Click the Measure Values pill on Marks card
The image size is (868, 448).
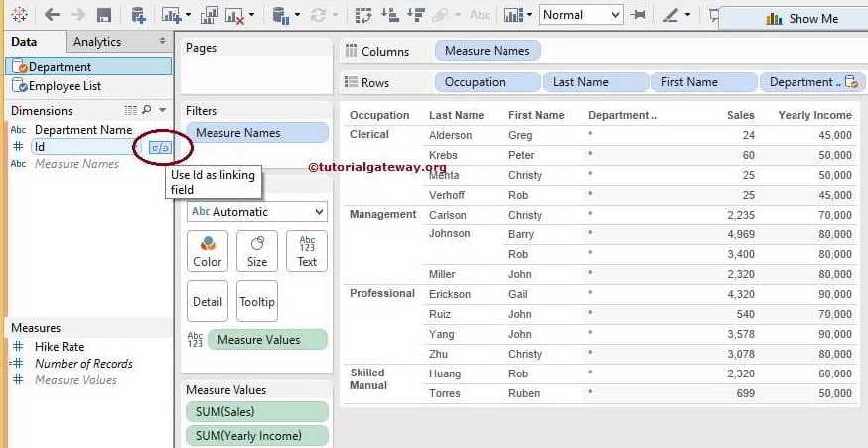click(267, 340)
